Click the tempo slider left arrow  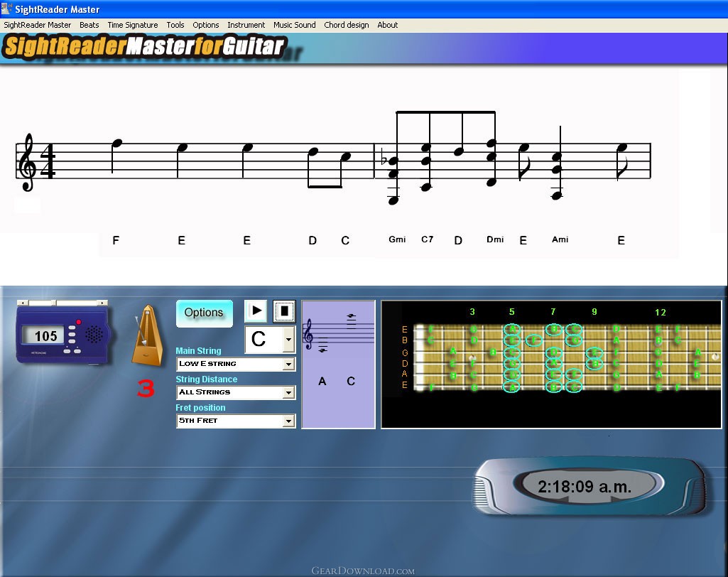(23, 303)
